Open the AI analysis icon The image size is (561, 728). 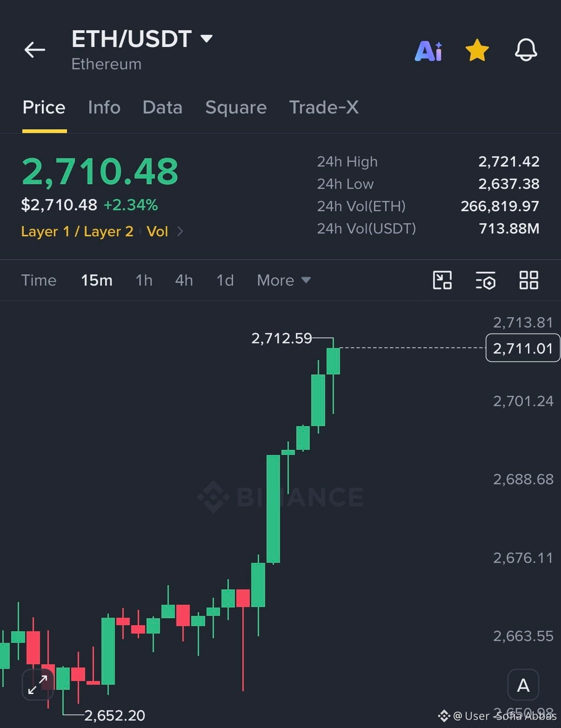click(x=428, y=51)
